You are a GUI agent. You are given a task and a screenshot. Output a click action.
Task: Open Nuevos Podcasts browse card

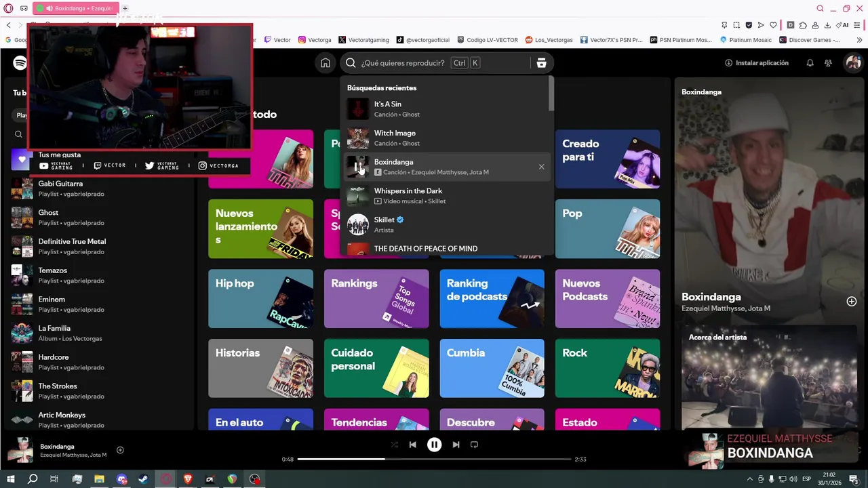pos(608,298)
